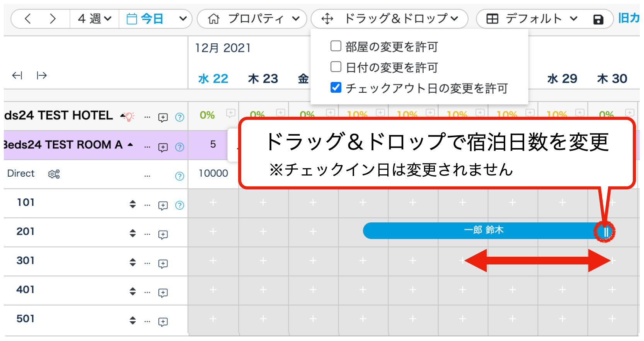Enable 日付の変更を許可 checkbox
The width and height of the screenshot is (644, 341).
pyautogui.click(x=336, y=67)
